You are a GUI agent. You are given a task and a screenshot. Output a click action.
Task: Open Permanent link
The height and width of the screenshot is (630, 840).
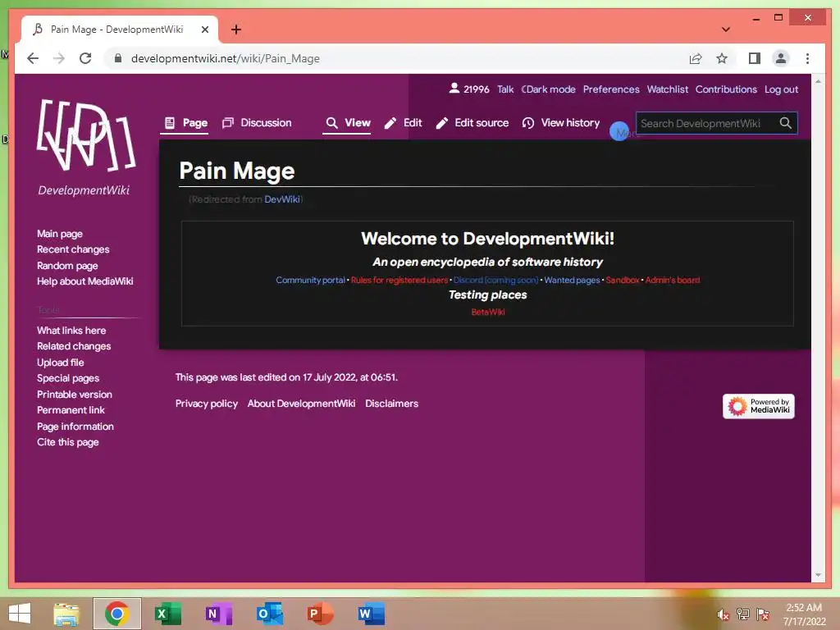point(71,410)
